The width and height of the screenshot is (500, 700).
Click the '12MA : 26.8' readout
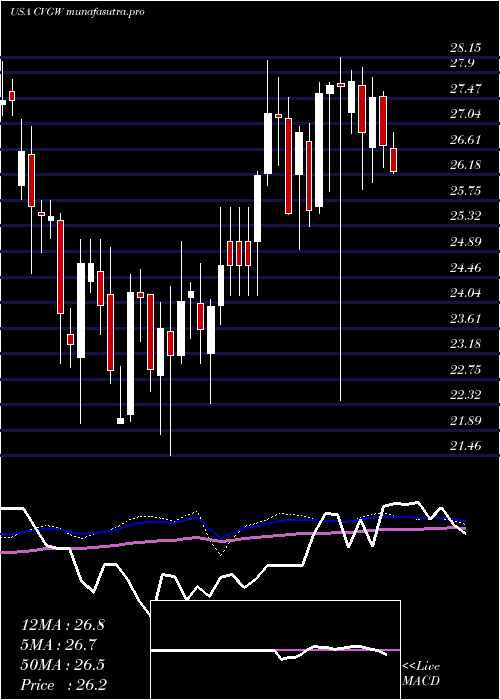[x=63, y=625]
